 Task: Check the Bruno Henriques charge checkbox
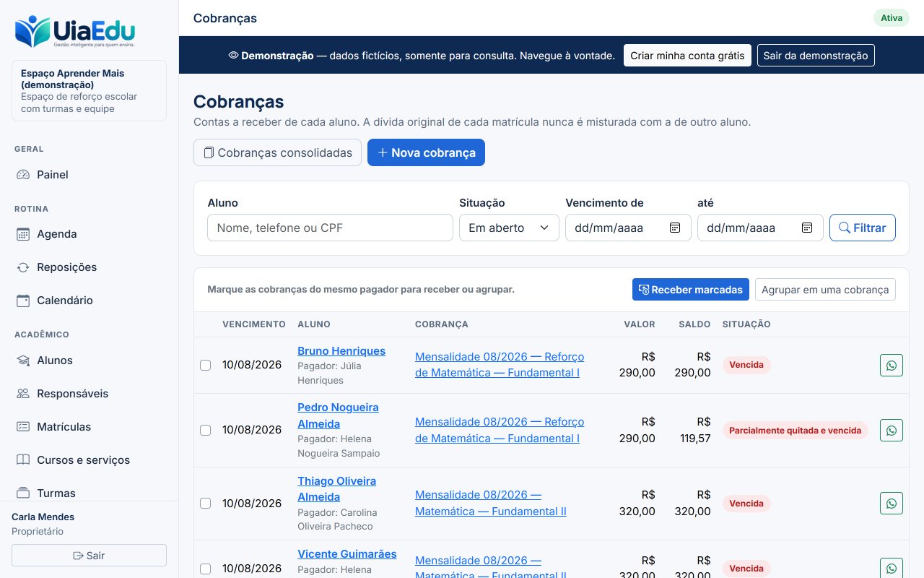coord(205,365)
